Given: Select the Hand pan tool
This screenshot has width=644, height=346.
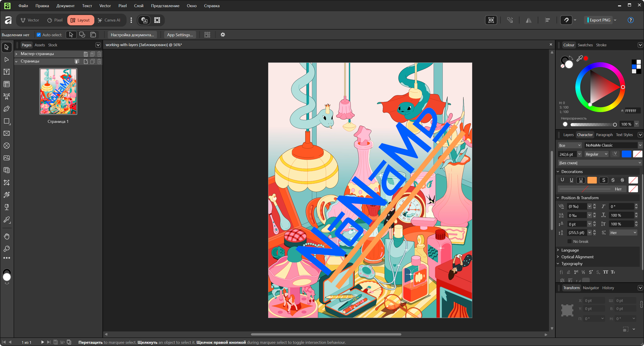Looking at the screenshot, I should 7,236.
